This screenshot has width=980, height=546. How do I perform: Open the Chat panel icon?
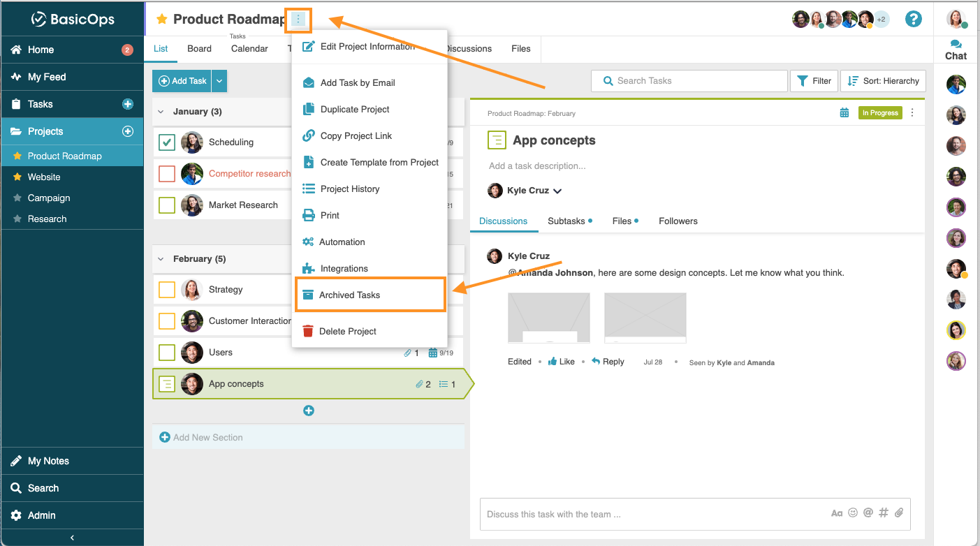(956, 50)
